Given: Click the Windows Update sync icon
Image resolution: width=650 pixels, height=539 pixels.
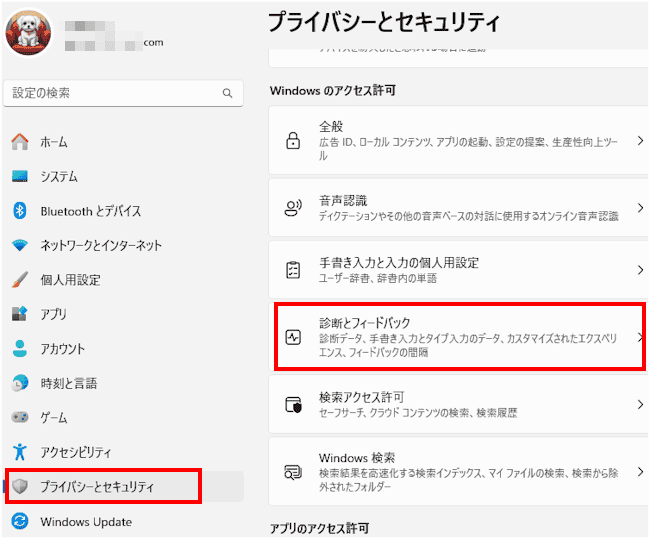Looking at the screenshot, I should pos(19,521).
